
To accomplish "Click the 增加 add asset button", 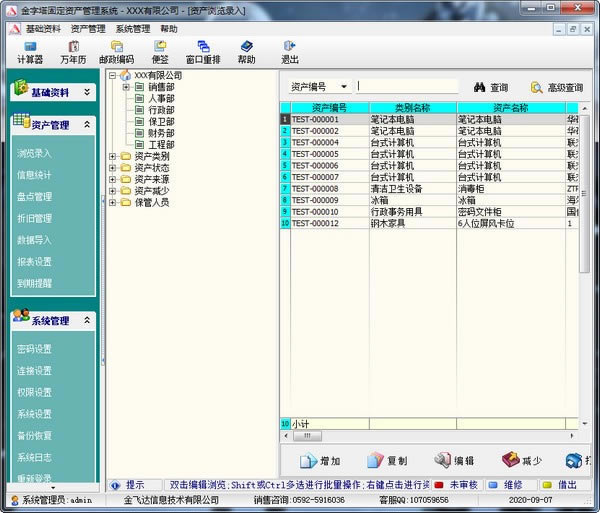I will pos(320,460).
